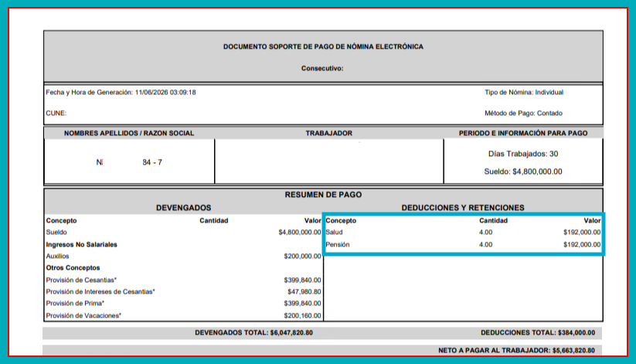The image size is (636, 364).
Task: Click 'Cantidad' header under DEVENGADOS
Action: point(214,220)
